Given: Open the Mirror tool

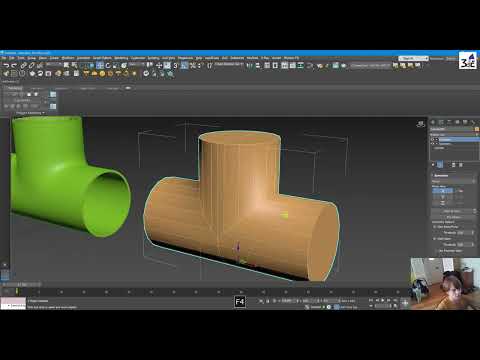Looking at the screenshot, I should click(249, 65).
